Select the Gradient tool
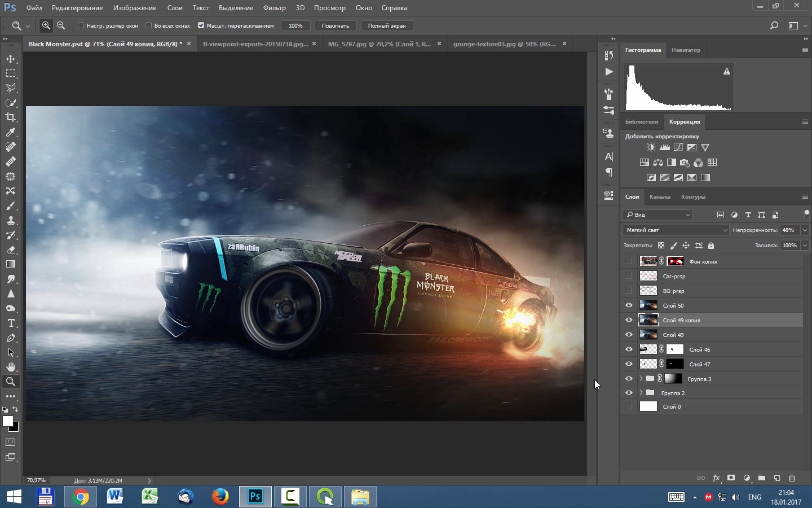Screen dimensions: 812x508 pyautogui.click(x=11, y=264)
